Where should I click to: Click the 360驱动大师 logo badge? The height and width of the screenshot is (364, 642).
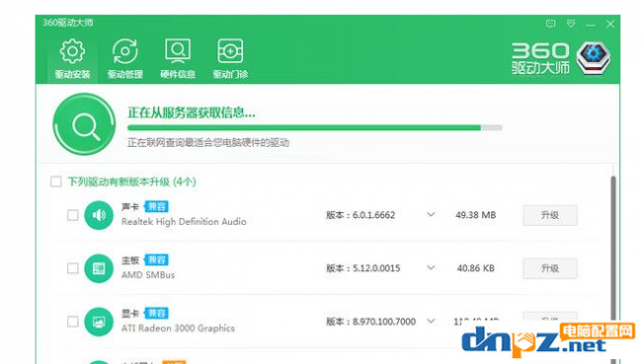click(594, 58)
